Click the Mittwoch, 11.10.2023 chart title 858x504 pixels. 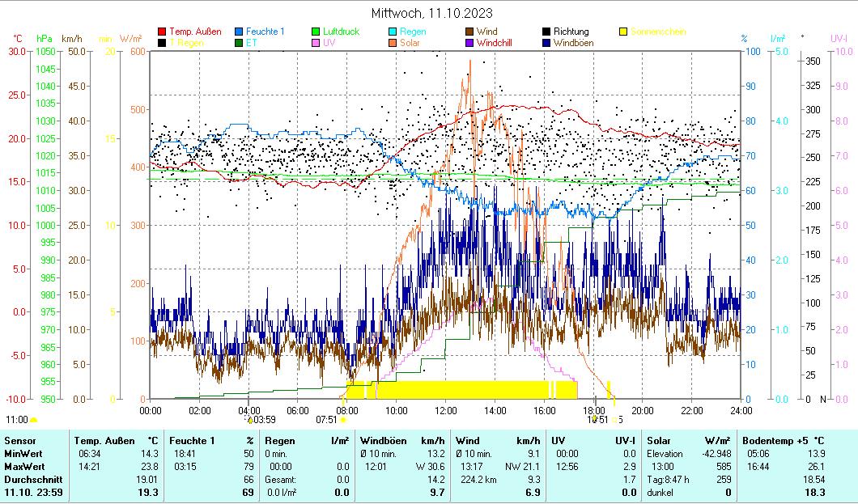[x=431, y=13]
